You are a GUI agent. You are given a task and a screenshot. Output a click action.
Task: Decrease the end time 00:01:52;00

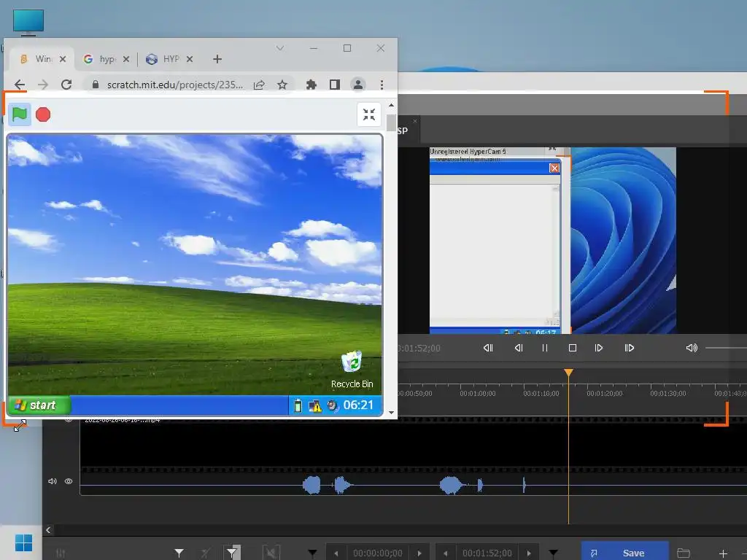[x=446, y=553]
